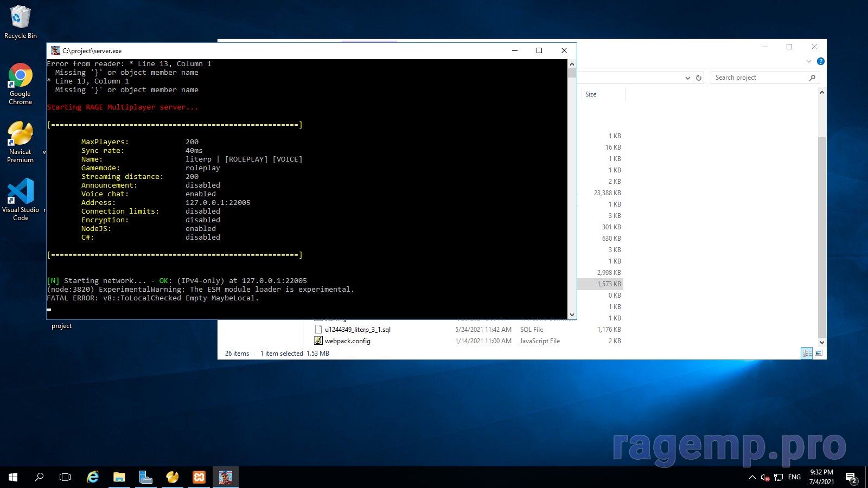The width and height of the screenshot is (868, 488).
Task: Select the u1244349_literp_3_1.sql file
Action: [358, 330]
